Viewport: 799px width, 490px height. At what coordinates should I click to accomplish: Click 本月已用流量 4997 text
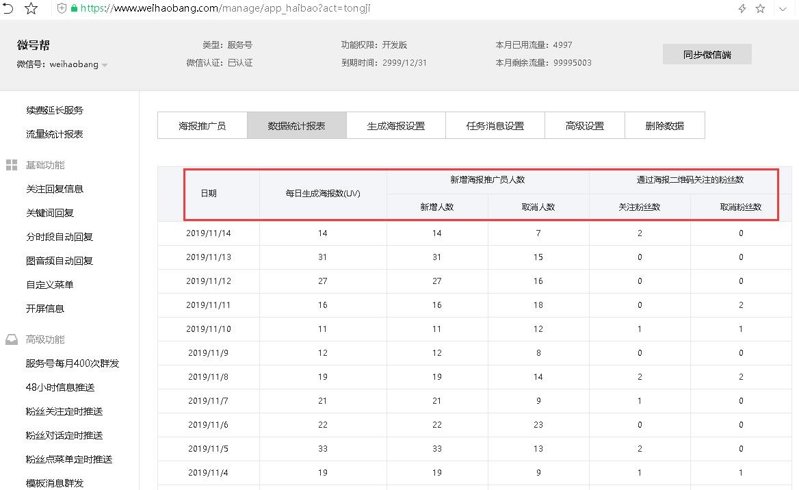point(534,45)
